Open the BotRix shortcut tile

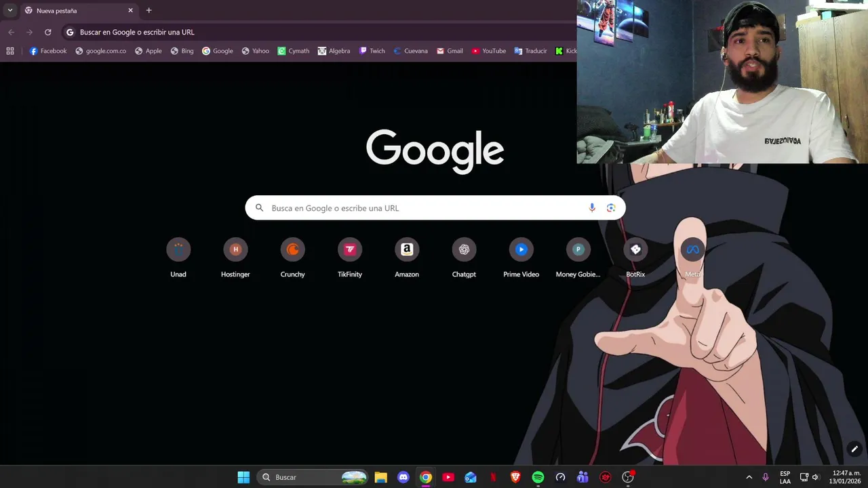[635, 258]
